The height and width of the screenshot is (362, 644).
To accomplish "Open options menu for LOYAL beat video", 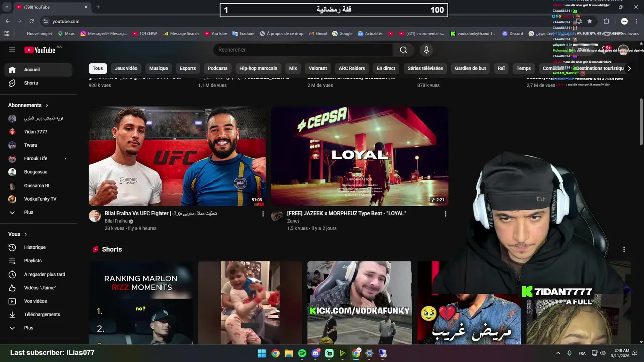I will click(x=445, y=214).
